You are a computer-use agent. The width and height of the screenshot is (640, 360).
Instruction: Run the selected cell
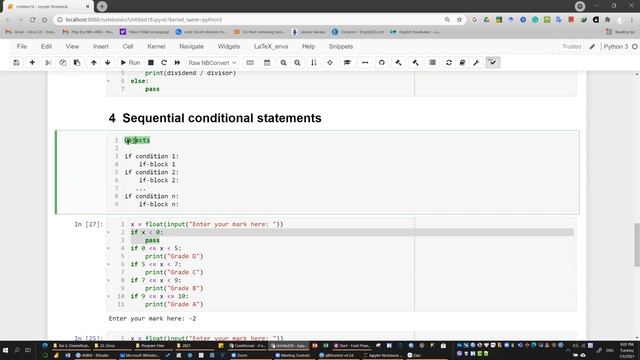(130, 62)
